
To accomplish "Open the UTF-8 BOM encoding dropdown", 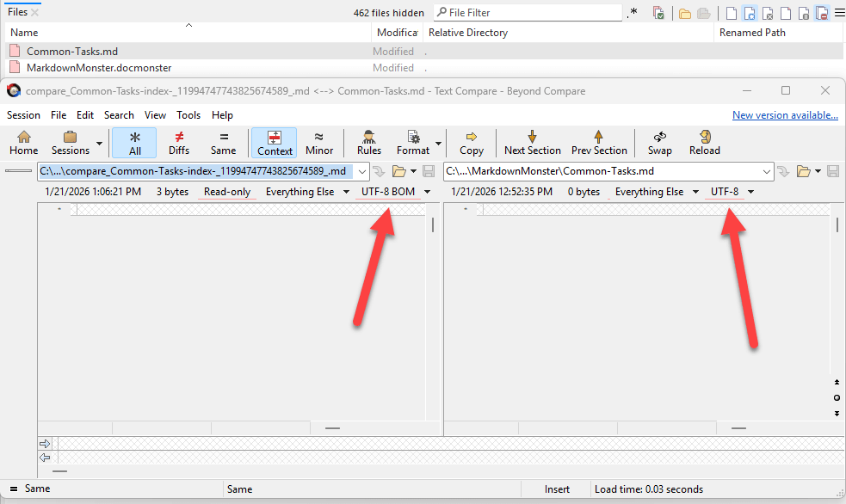I will coord(427,192).
